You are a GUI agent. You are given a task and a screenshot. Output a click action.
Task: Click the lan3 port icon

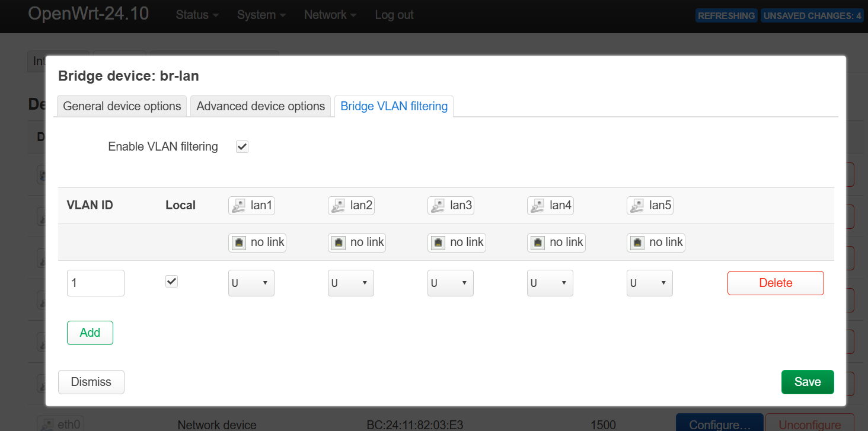point(438,206)
